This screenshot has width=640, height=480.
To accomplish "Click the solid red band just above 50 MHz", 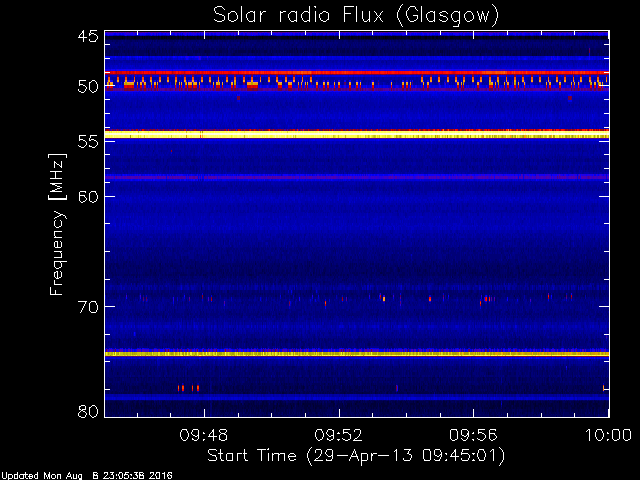I will 357,73.
